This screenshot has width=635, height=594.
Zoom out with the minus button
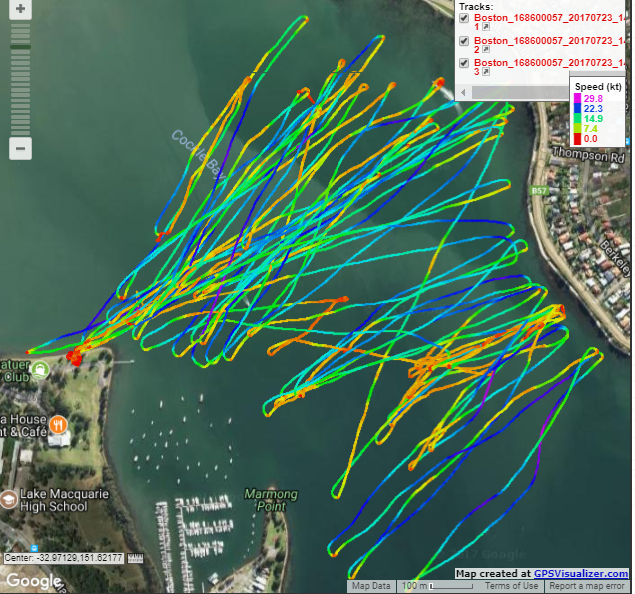(x=21, y=148)
